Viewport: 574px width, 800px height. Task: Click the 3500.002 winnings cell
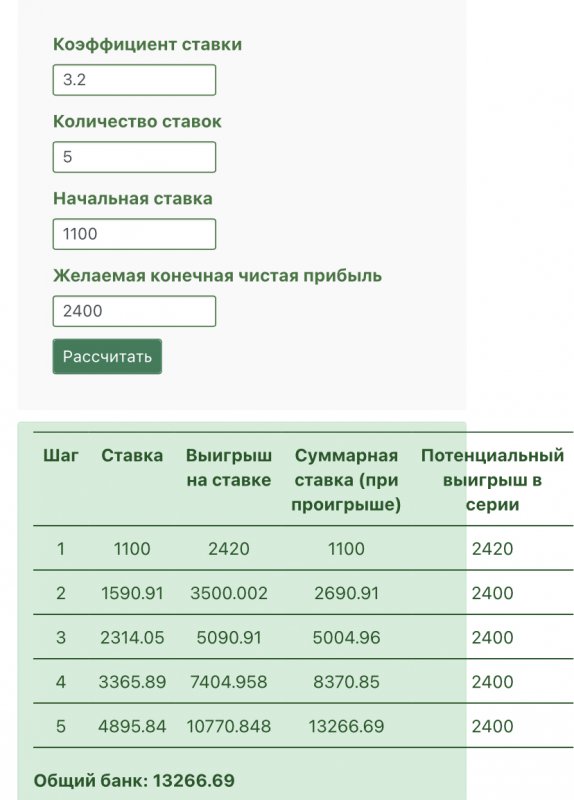click(x=229, y=593)
